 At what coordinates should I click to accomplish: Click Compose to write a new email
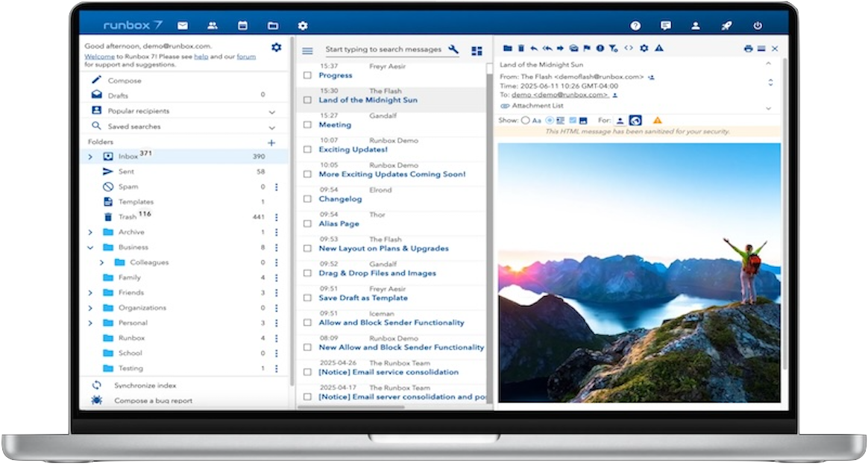pyautogui.click(x=125, y=81)
